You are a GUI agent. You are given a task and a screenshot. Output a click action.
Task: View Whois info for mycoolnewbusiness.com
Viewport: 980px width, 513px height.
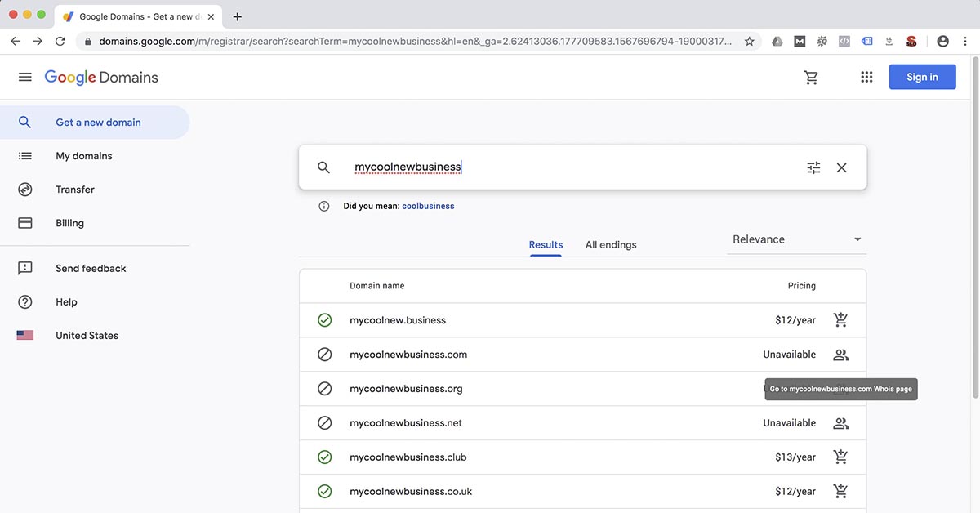840,355
